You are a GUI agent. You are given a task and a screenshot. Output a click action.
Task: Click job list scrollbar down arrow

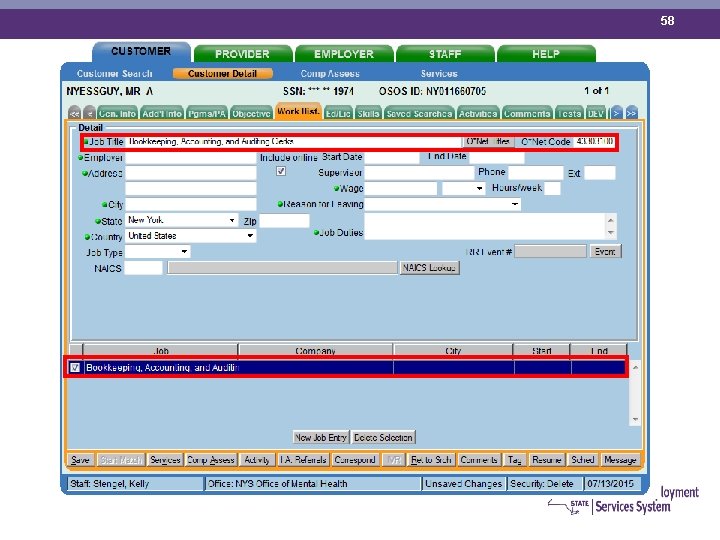pos(635,419)
